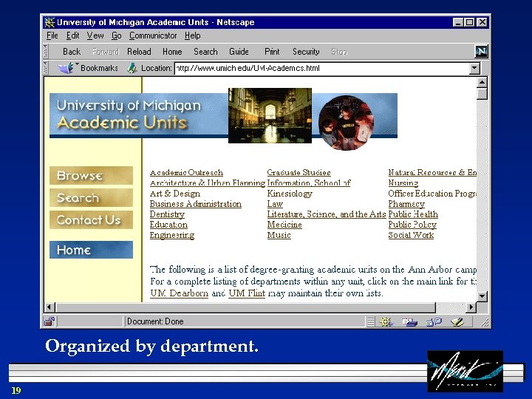The image size is (532, 399).
Task: Open the Go menu
Action: point(117,35)
